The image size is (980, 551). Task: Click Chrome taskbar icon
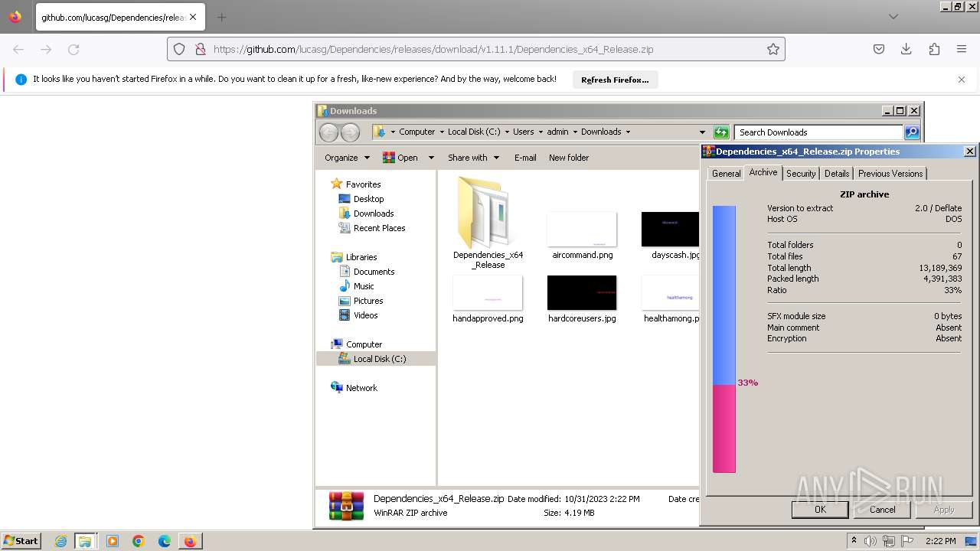click(x=139, y=541)
